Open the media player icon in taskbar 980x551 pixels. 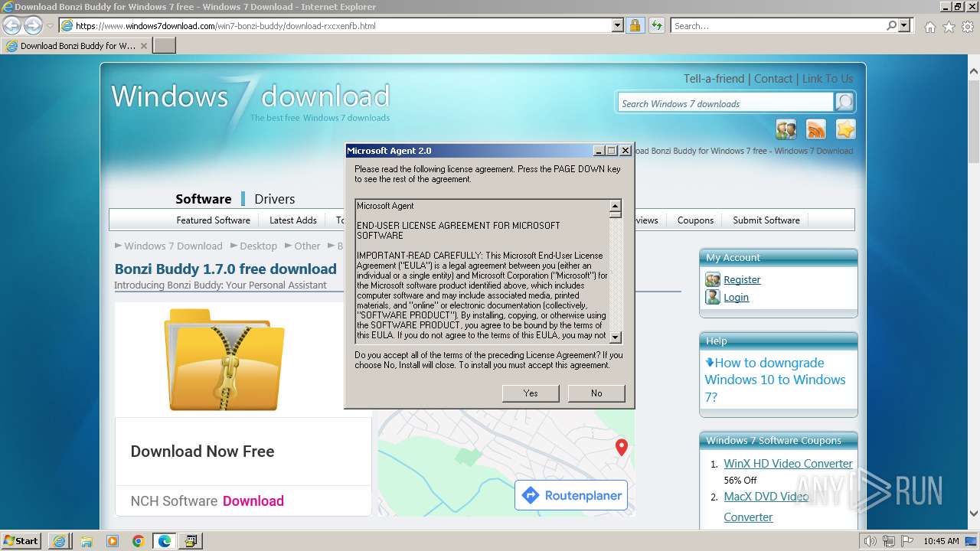113,541
